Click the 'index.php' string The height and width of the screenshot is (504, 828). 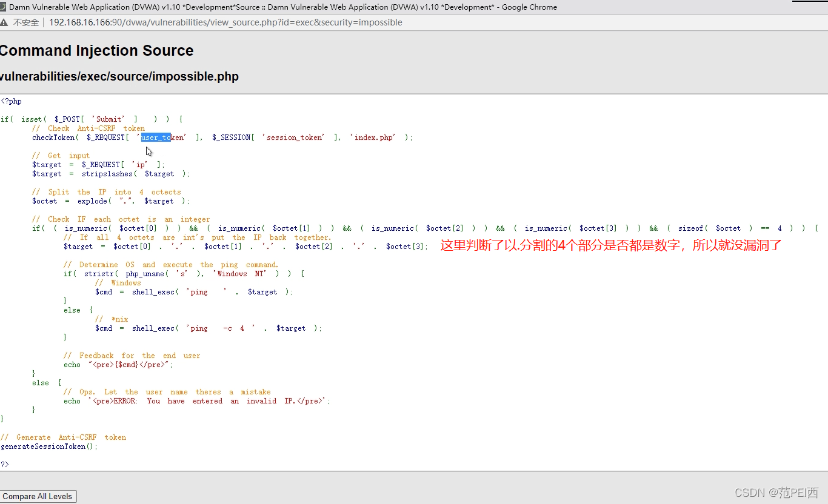374,138
